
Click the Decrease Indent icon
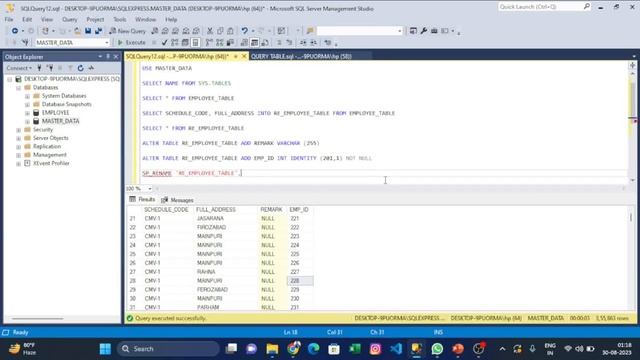[x=303, y=42]
